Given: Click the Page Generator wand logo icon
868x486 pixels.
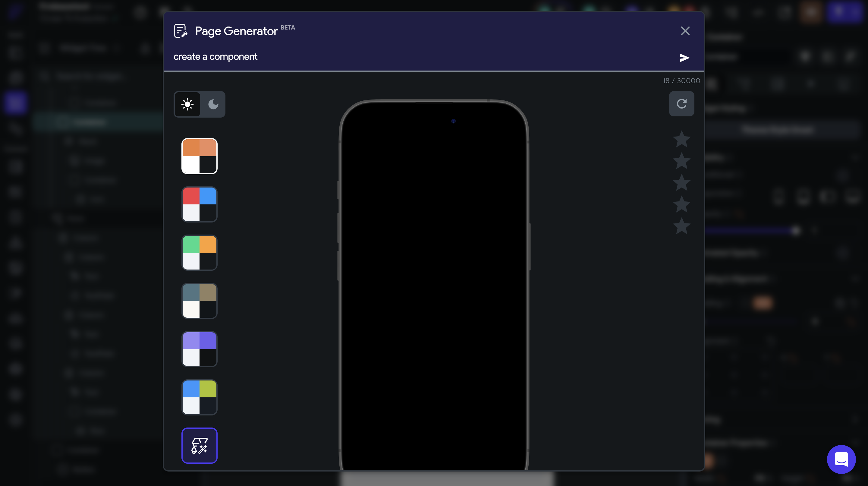Looking at the screenshot, I should pos(181,31).
